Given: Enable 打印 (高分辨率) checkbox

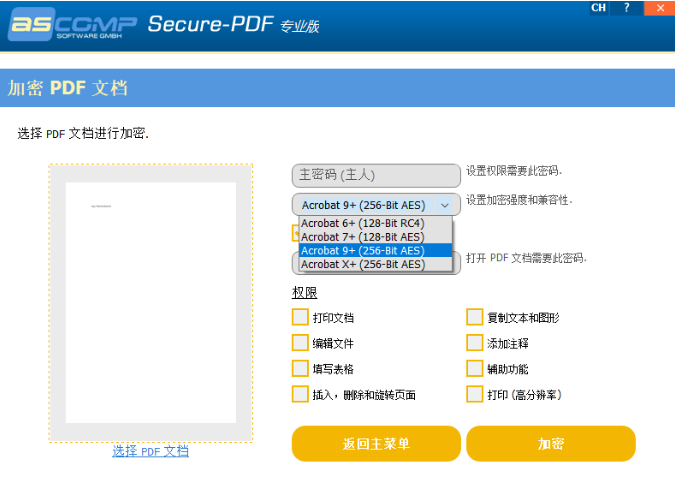Looking at the screenshot, I should (x=475, y=394).
